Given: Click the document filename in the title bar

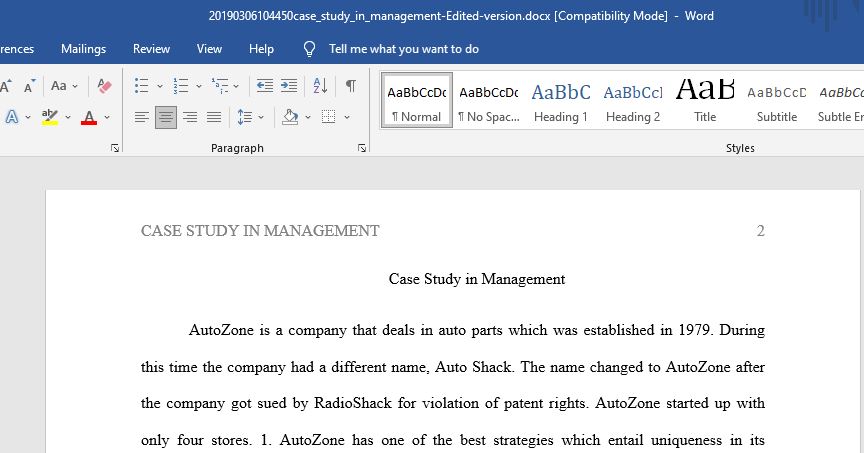Looking at the screenshot, I should click(380, 15).
